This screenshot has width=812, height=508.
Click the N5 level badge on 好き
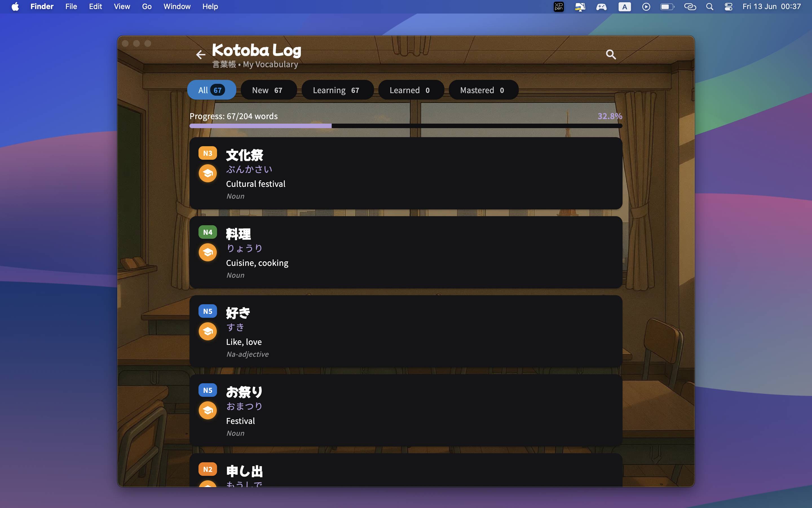point(208,311)
